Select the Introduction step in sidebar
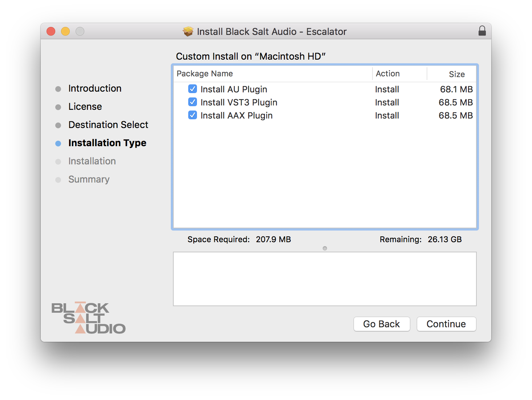This screenshot has width=532, height=400. click(x=94, y=88)
